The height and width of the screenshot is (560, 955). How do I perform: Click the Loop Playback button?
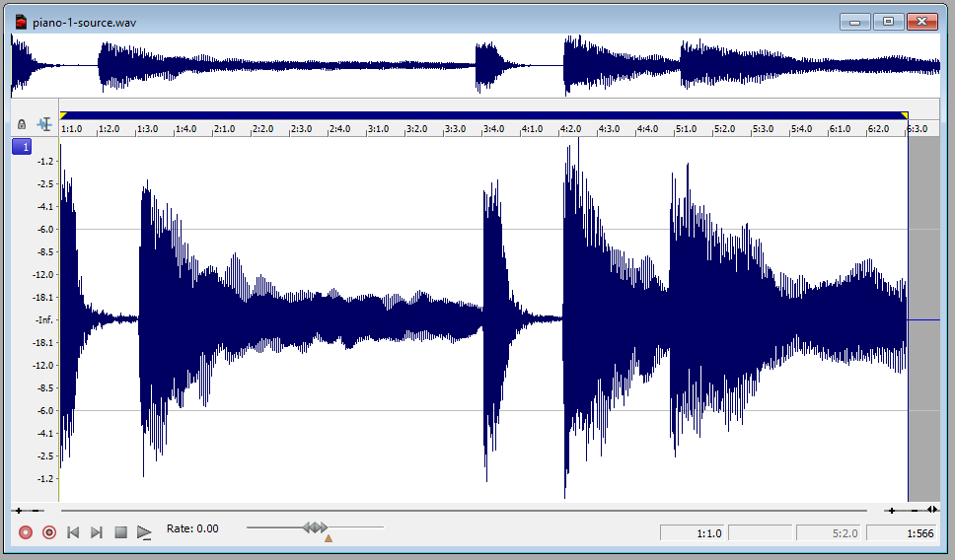click(48, 532)
